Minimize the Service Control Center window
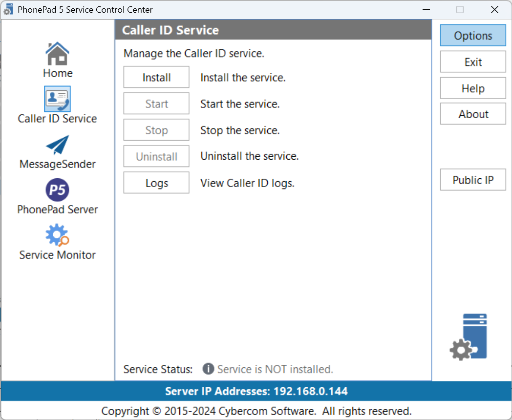512x420 pixels. coord(426,9)
